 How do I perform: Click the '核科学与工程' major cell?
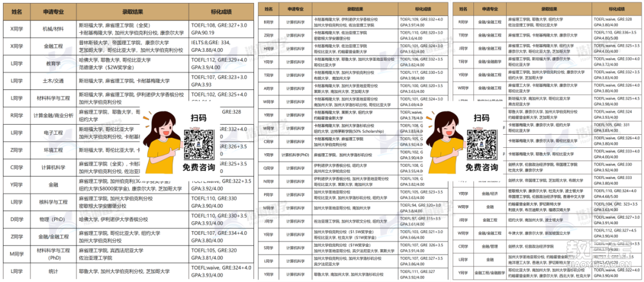click(x=54, y=202)
